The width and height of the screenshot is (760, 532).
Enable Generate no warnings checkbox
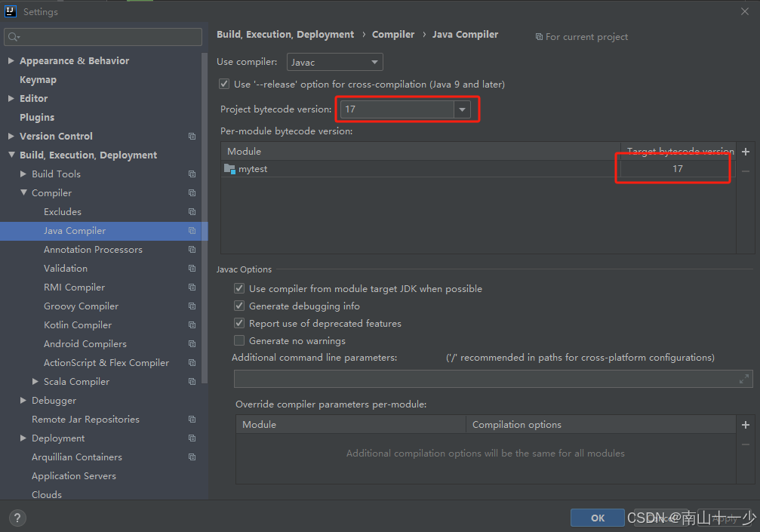pos(239,341)
